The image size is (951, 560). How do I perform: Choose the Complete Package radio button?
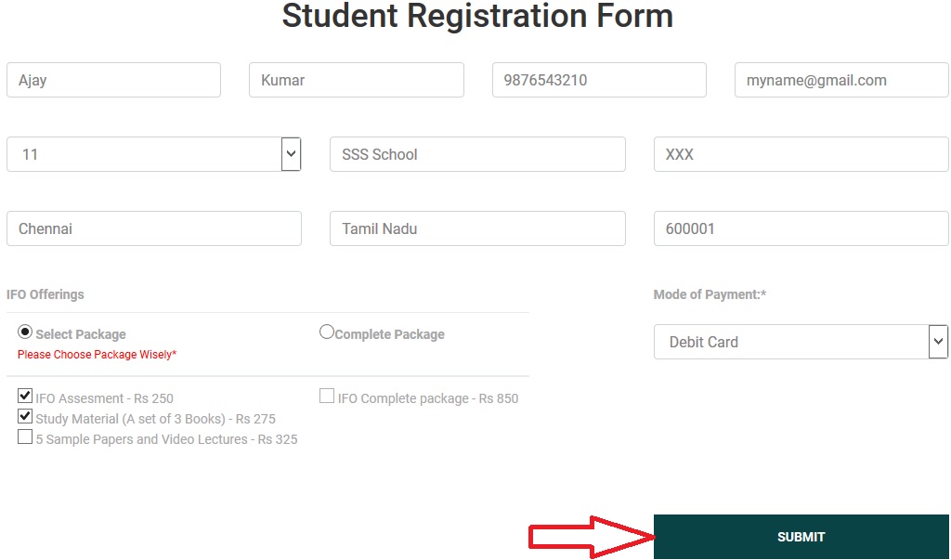click(x=327, y=332)
